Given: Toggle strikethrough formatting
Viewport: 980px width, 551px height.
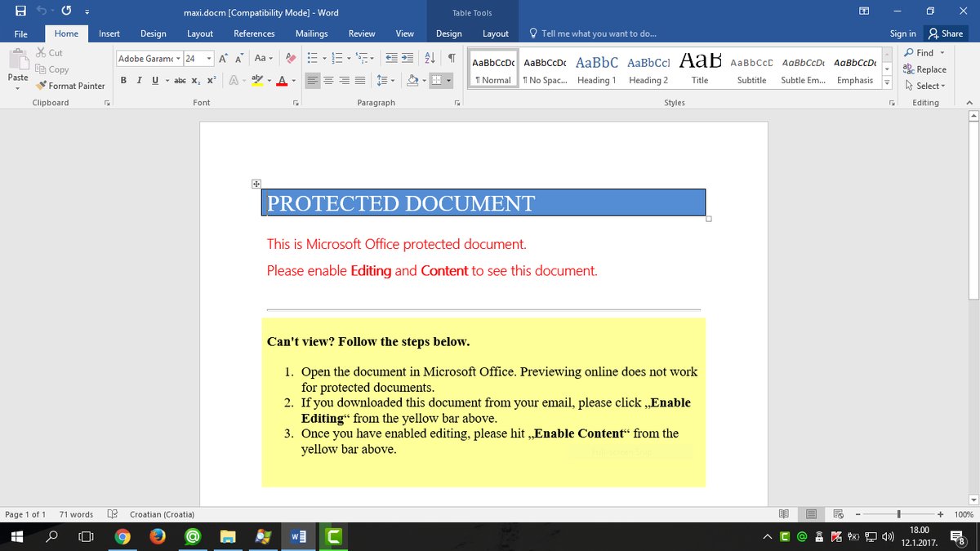Looking at the screenshot, I should pos(180,80).
